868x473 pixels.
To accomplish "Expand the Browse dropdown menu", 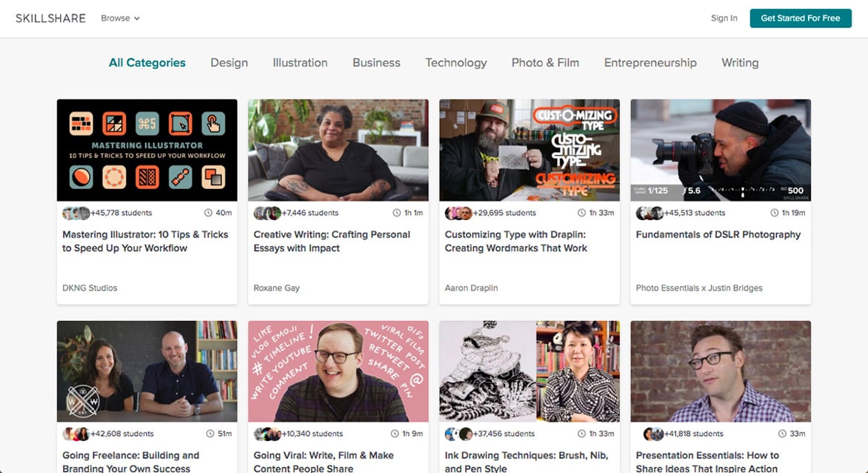I will 120,19.
